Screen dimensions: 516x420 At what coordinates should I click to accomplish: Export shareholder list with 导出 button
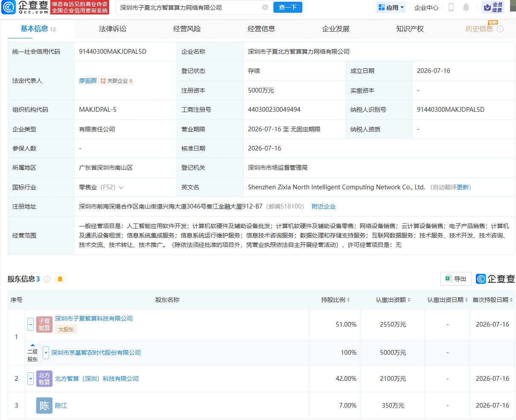coord(456,279)
